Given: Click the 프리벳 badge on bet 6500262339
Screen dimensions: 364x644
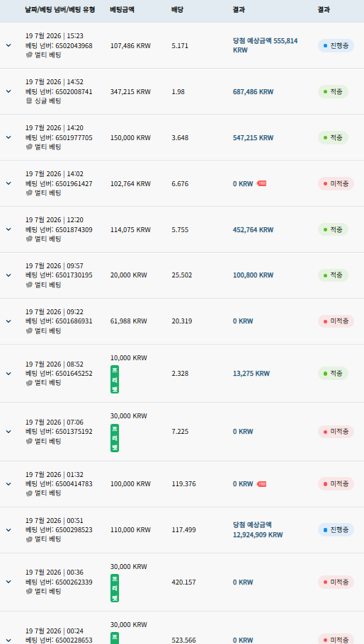Looking at the screenshot, I should [x=115, y=588].
